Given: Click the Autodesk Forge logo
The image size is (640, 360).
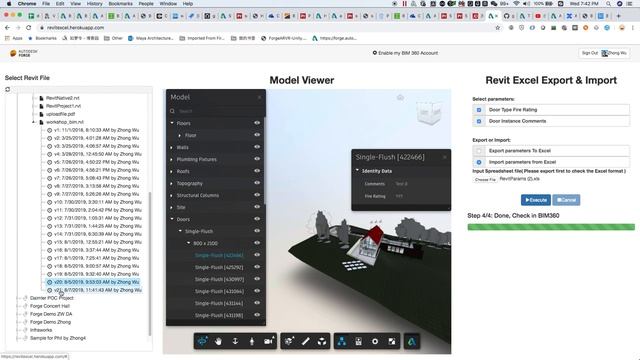Looking at the screenshot, I should click(23, 53).
